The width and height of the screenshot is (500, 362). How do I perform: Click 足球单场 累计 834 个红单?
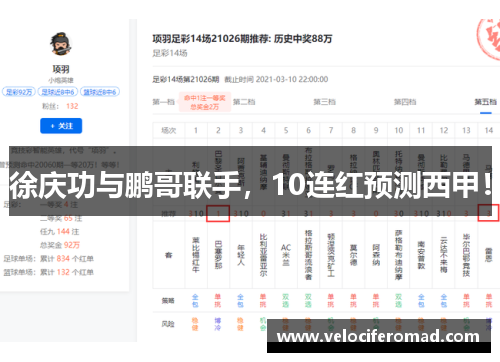pos(49,259)
